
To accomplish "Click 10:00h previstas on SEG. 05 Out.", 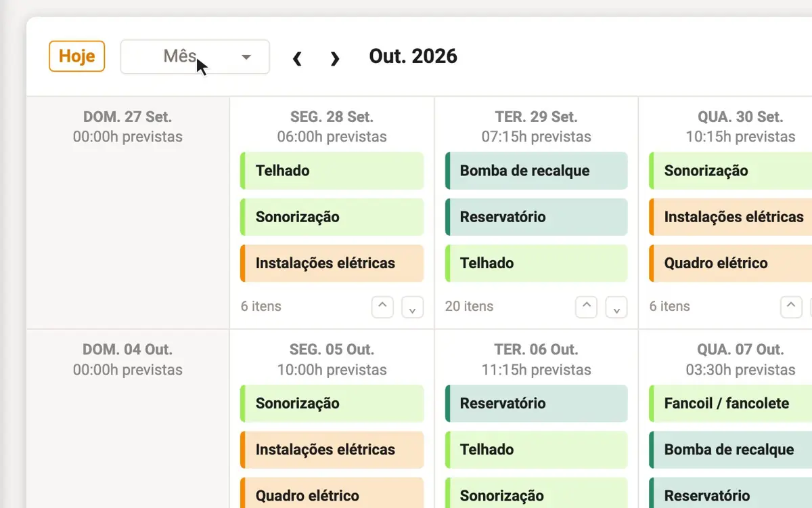I will click(x=332, y=370).
